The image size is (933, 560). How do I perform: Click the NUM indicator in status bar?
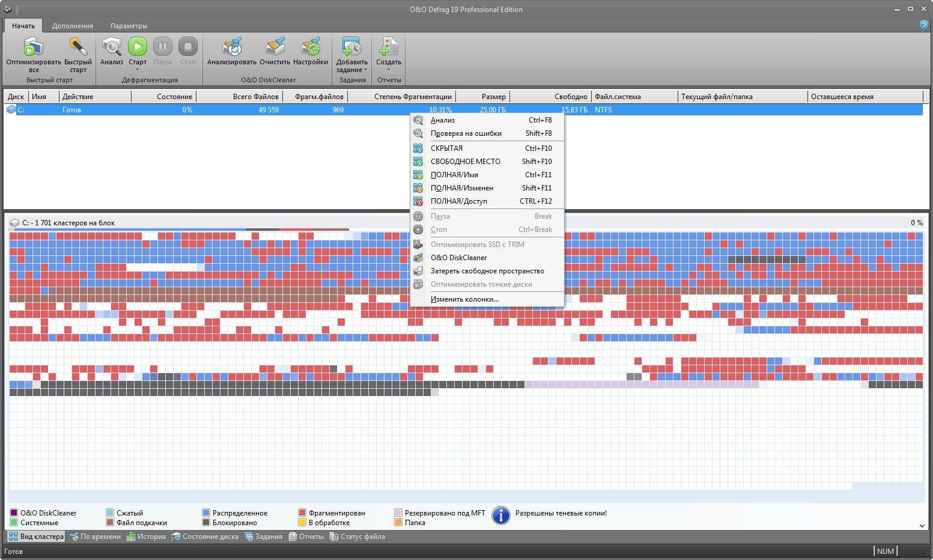click(885, 551)
